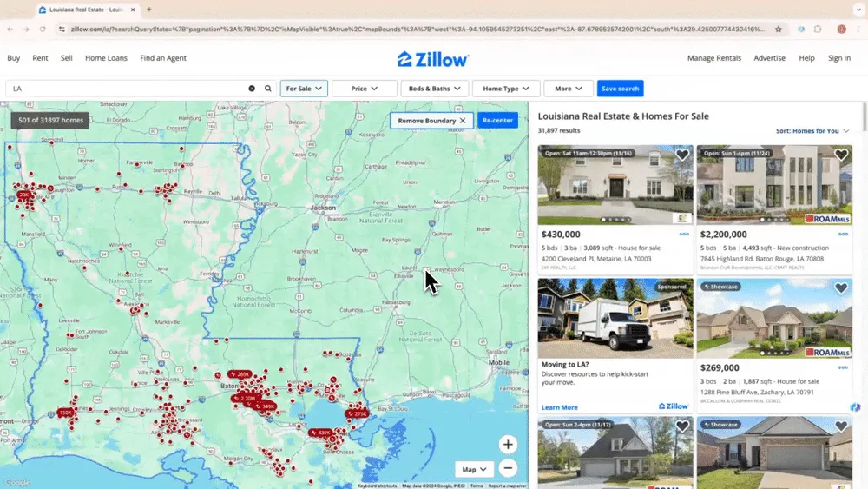
Task: Open the Rent menu
Action: 40,58
